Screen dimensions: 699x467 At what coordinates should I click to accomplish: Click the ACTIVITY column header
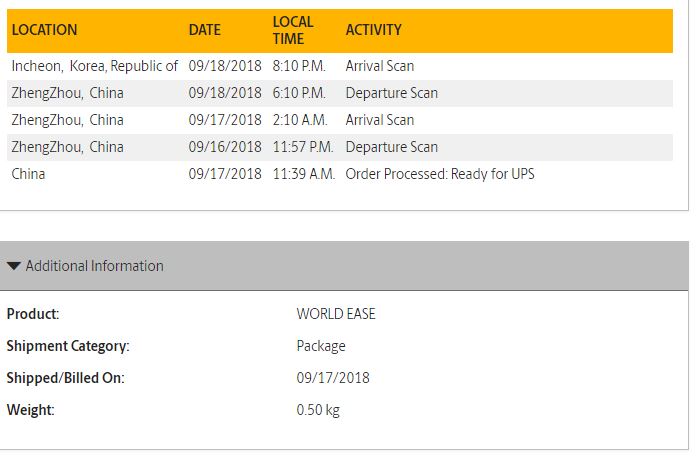(x=374, y=30)
